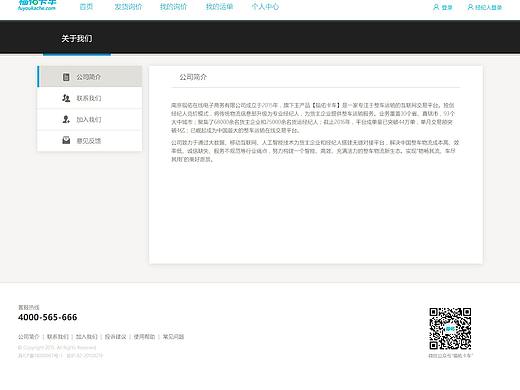Image resolution: width=520 pixels, height=390 pixels.
Task: Click the footer 联系我们 link
Action: tap(58, 337)
